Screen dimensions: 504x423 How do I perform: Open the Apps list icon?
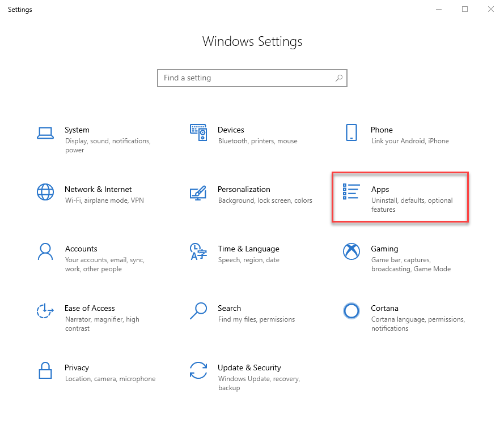351,191
